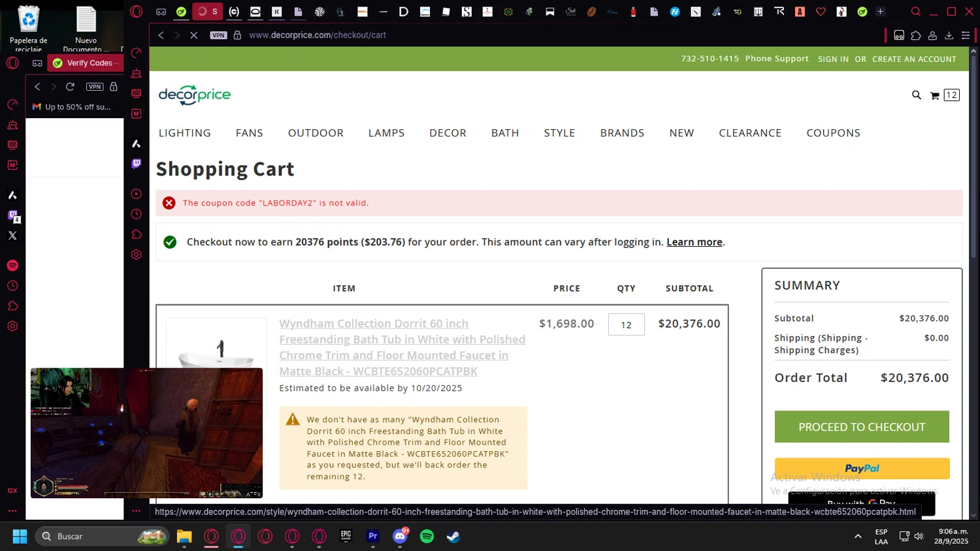The height and width of the screenshot is (551, 980).
Task: Go back in the decorprice browser window
Action: (x=161, y=35)
